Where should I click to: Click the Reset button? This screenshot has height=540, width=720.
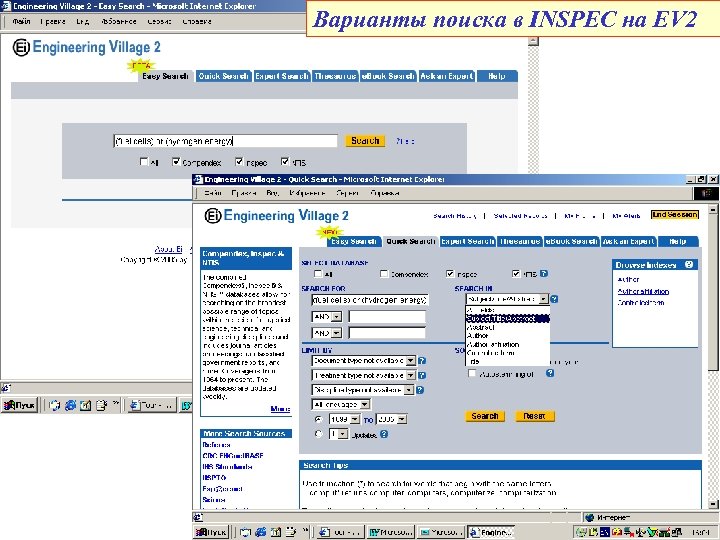[534, 416]
